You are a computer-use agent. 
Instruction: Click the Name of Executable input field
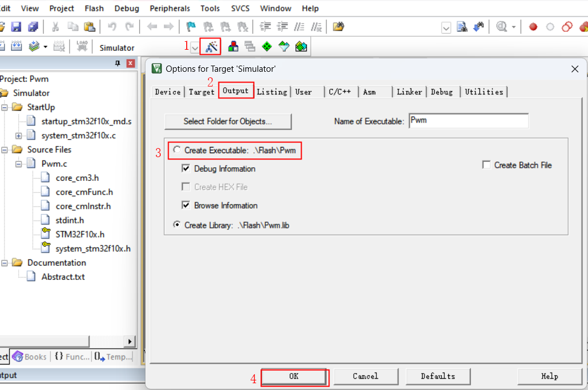coord(468,120)
